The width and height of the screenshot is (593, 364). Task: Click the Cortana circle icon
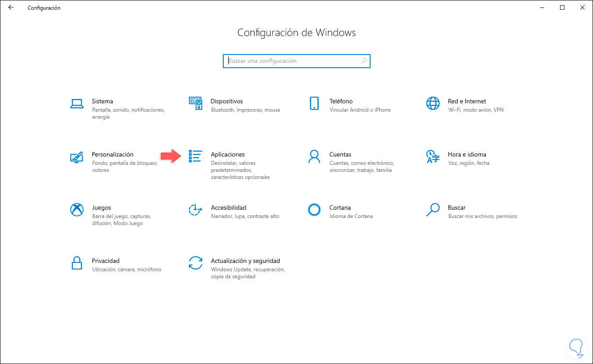314,210
